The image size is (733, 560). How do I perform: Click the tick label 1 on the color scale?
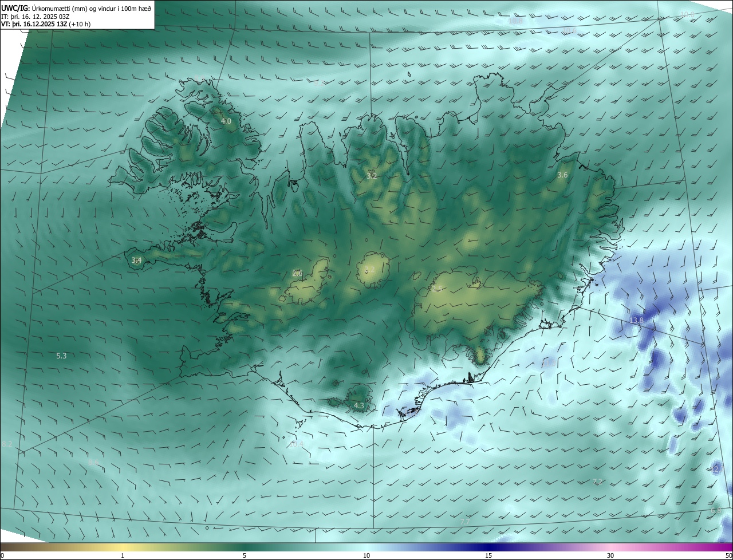123,556
